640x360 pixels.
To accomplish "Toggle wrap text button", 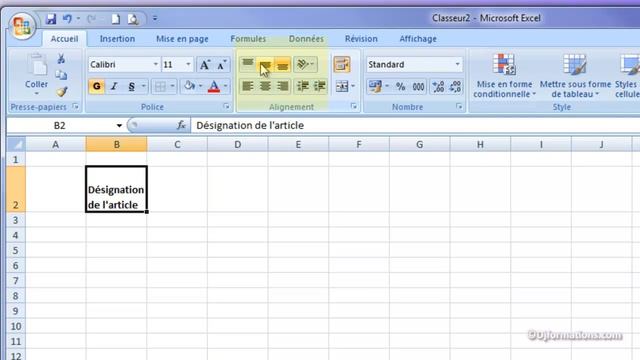I will point(342,64).
